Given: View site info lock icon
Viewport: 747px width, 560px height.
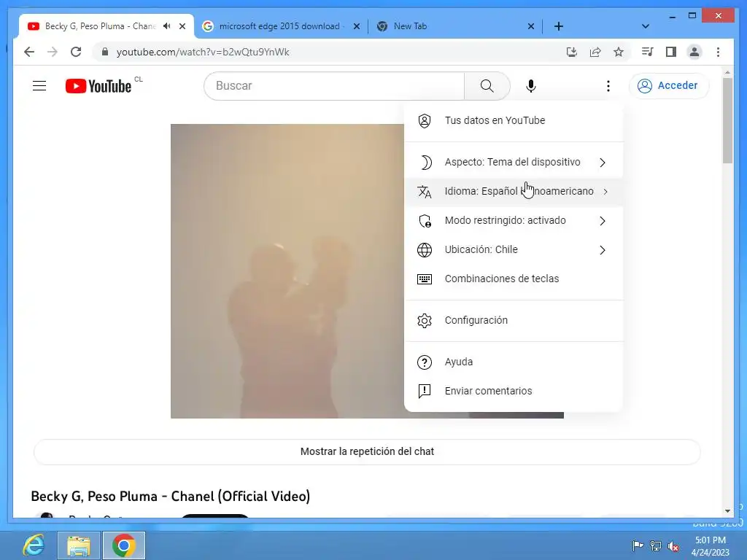Looking at the screenshot, I should click(x=105, y=52).
